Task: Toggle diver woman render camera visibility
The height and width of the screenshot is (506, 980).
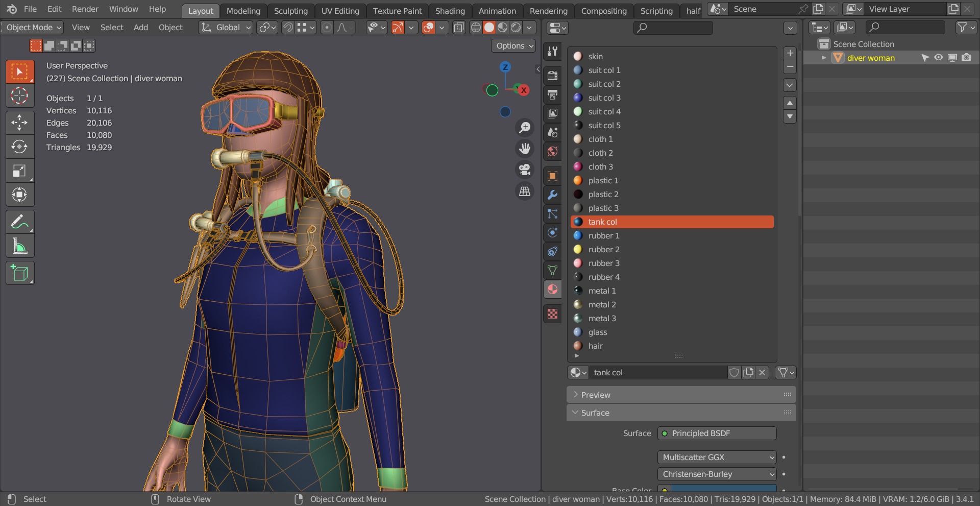Action: tap(966, 58)
